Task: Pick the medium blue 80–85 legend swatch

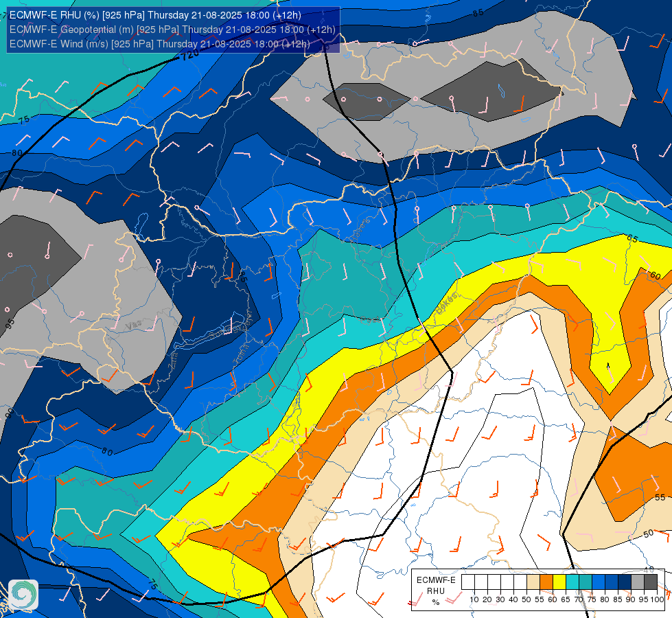Action: (612, 582)
